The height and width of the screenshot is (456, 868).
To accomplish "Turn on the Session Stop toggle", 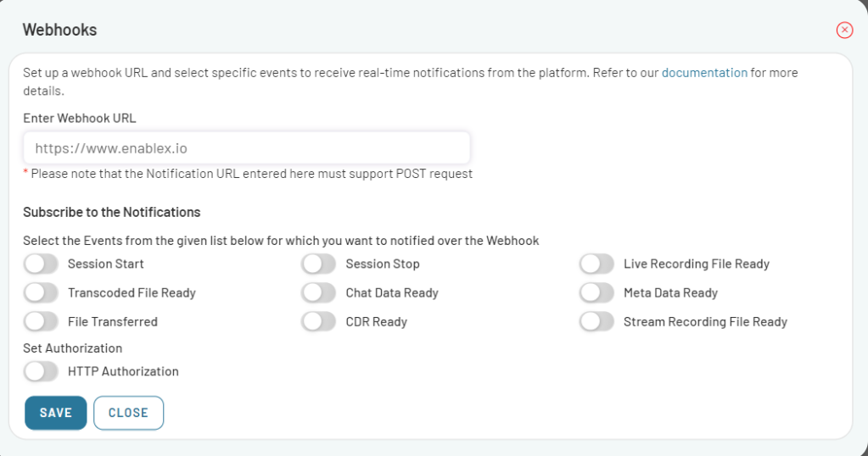I will pyautogui.click(x=319, y=264).
